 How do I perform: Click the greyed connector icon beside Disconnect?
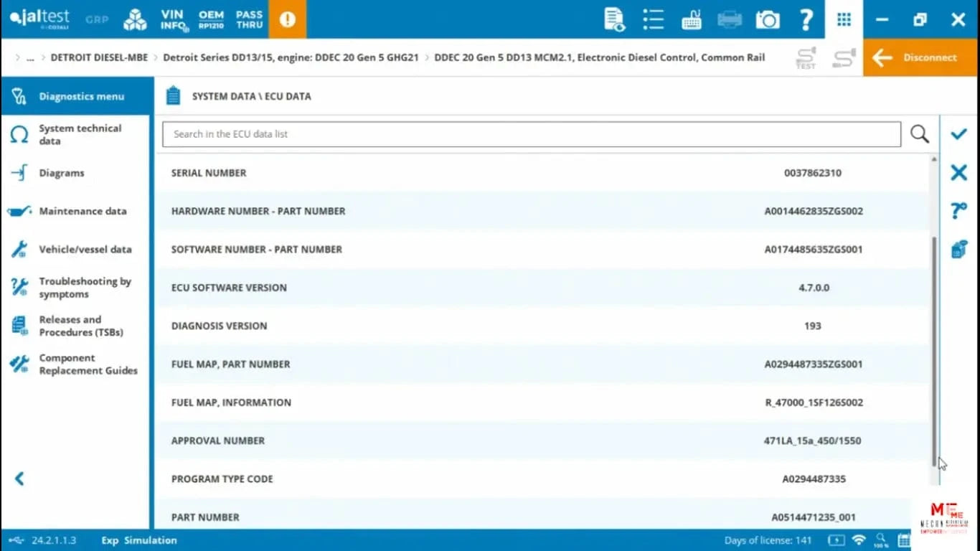point(844,57)
